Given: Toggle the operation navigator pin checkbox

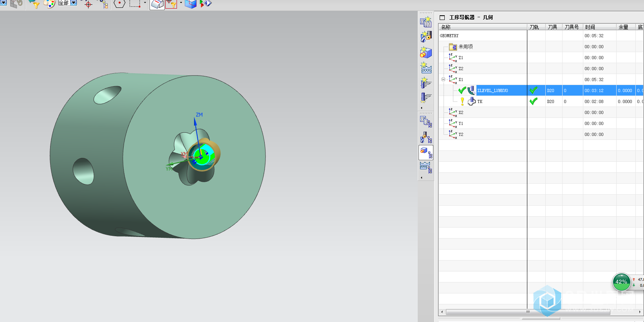Looking at the screenshot, I should tap(442, 18).
